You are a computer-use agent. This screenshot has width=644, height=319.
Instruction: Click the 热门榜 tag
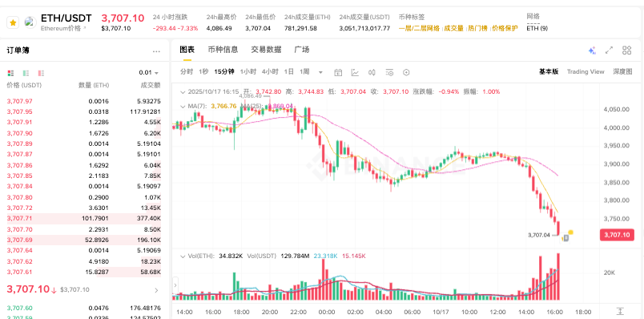(477, 28)
